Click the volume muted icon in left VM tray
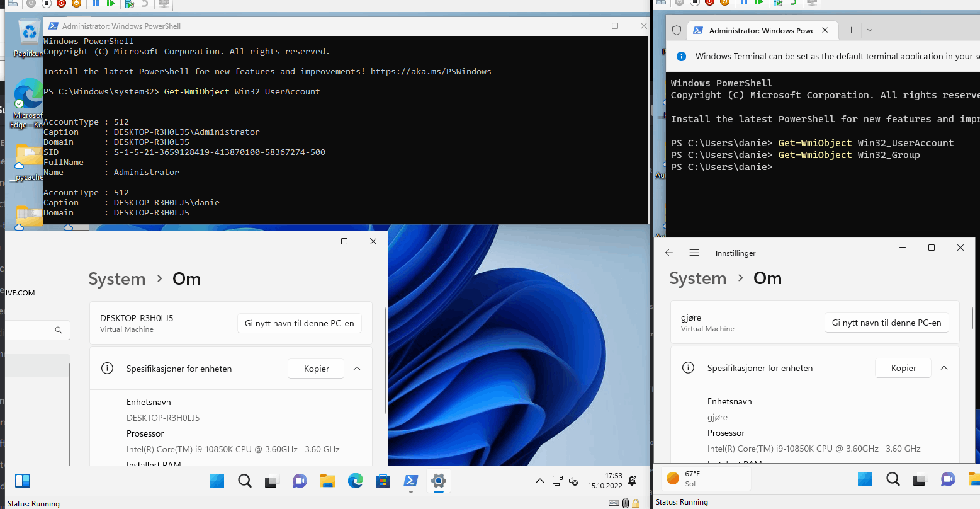 pyautogui.click(x=573, y=481)
